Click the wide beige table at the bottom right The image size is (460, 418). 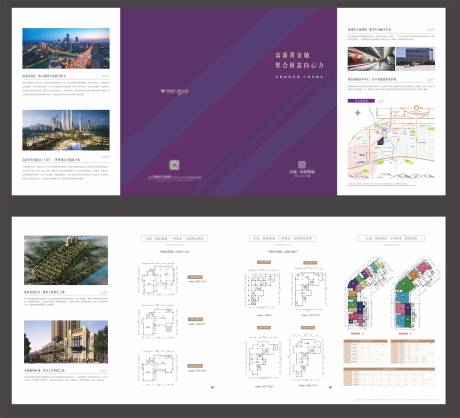[x=389, y=377]
